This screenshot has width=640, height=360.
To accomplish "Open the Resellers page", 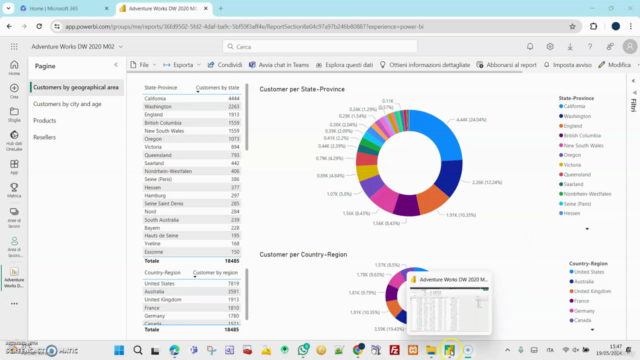I will [x=44, y=138].
